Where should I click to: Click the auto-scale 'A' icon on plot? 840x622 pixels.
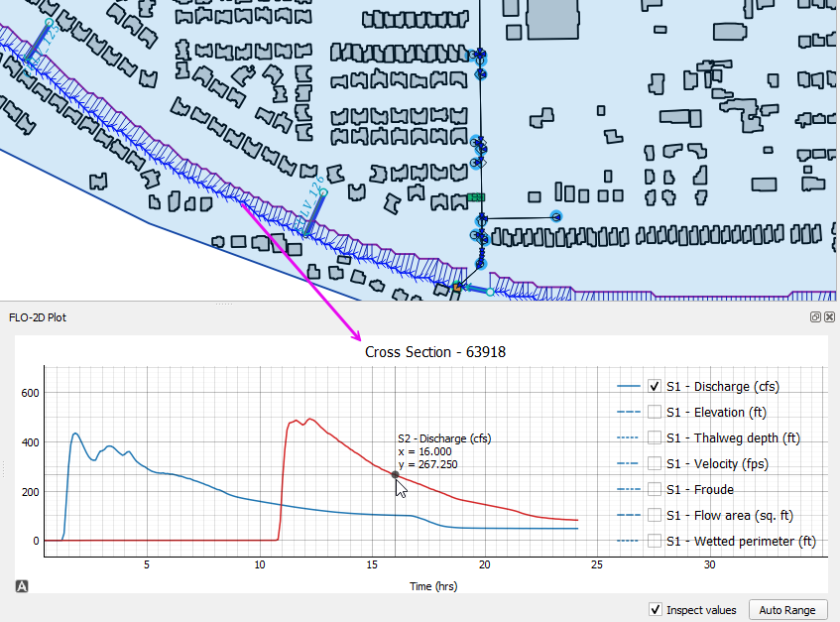[22, 586]
